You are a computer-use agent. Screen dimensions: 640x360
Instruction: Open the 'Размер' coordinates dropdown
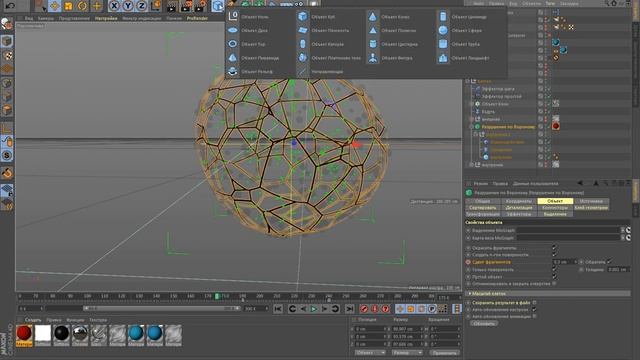tap(407, 353)
